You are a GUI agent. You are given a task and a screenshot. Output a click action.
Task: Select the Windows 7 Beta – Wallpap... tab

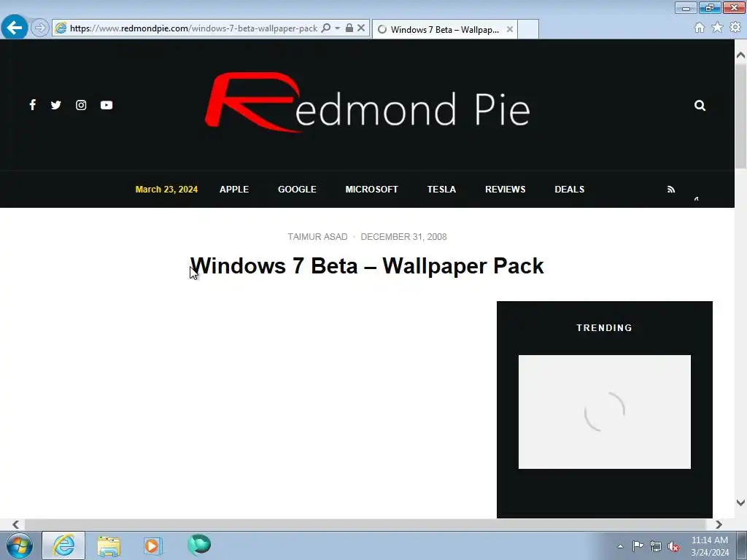444,29
